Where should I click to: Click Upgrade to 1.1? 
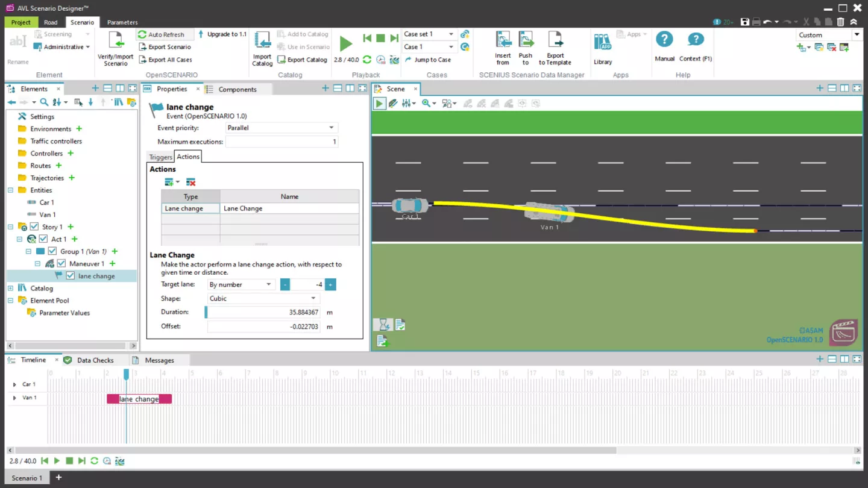(x=222, y=34)
